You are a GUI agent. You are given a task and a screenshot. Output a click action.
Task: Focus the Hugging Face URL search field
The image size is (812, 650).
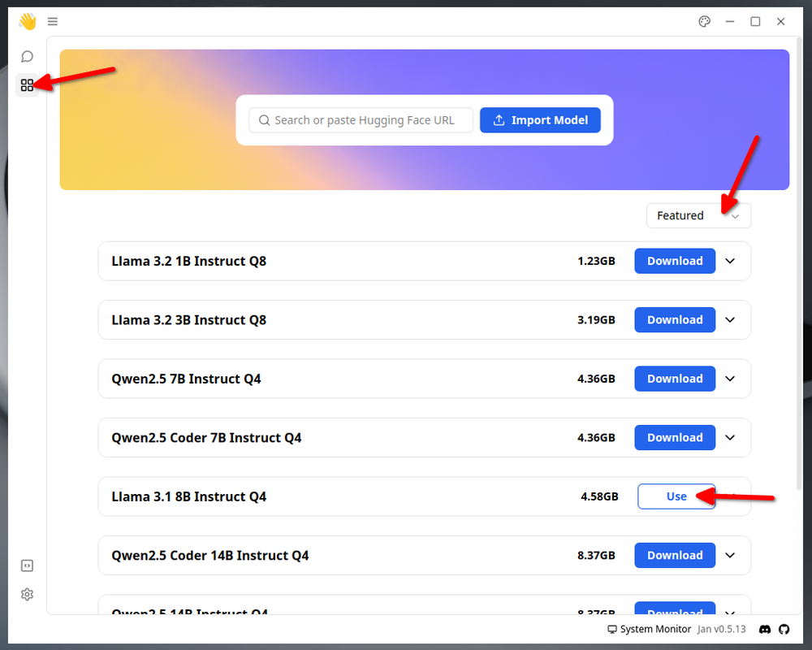click(x=361, y=120)
